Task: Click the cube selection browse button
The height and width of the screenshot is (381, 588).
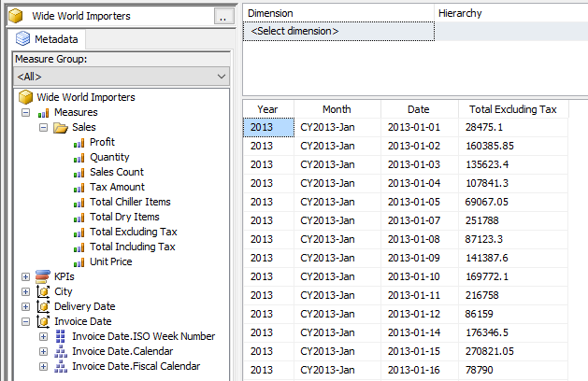Action: pos(222,16)
